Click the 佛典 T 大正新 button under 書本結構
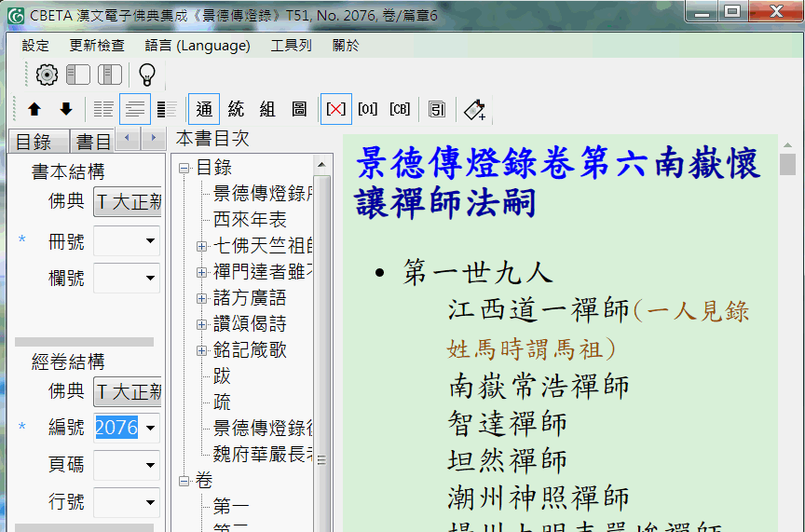The image size is (805, 532). (x=128, y=201)
